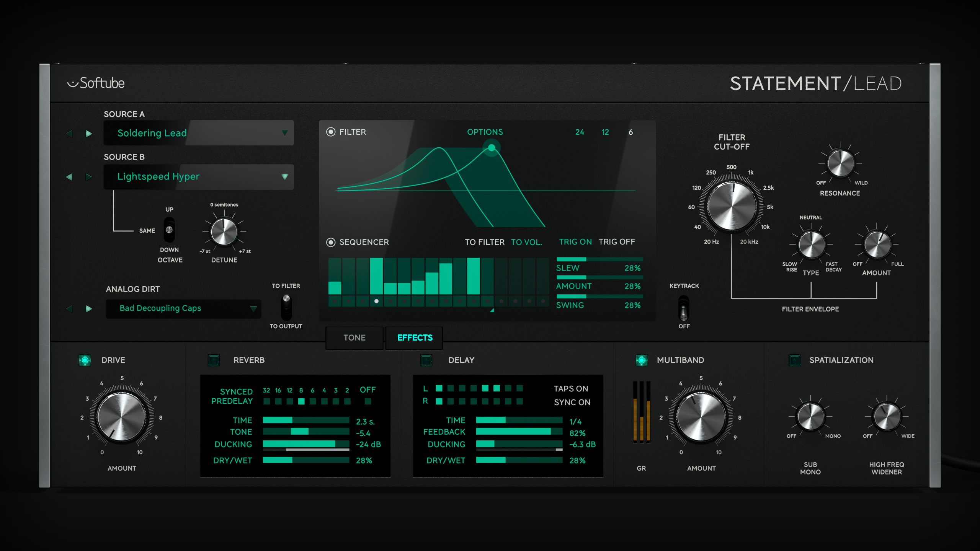Flip the Keytrack switch
This screenshot has height=551, width=980.
pos(684,308)
